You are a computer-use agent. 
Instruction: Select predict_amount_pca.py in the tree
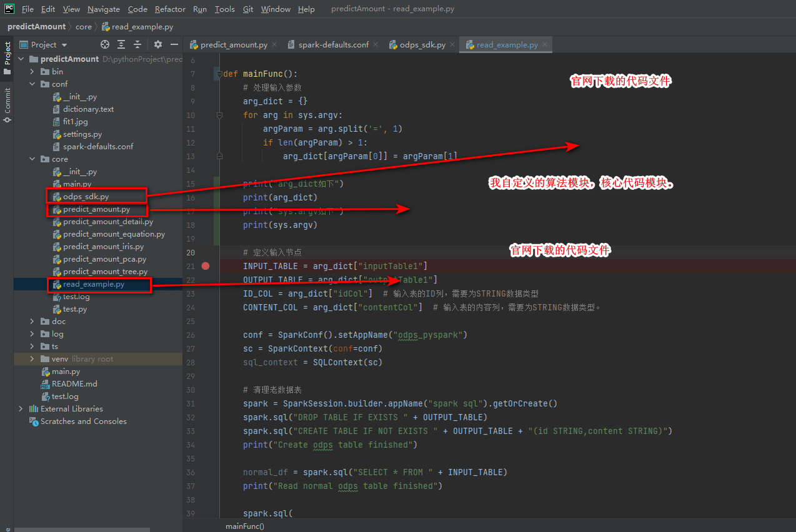(104, 259)
